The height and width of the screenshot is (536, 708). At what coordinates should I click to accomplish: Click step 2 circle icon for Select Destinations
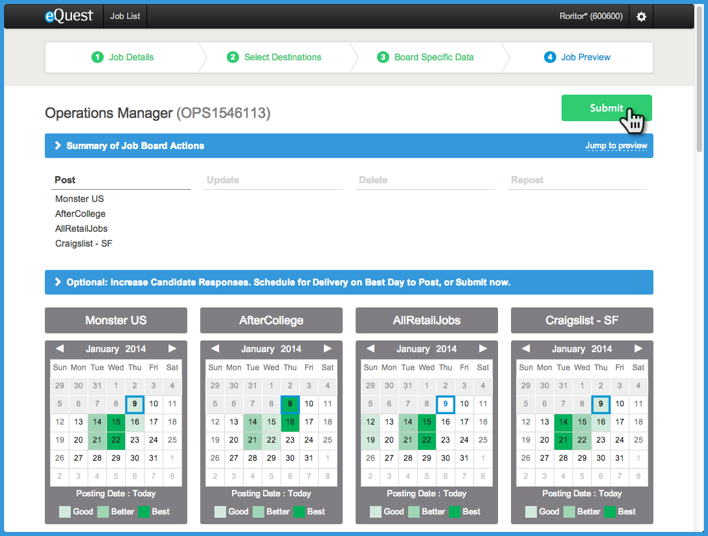coord(233,57)
